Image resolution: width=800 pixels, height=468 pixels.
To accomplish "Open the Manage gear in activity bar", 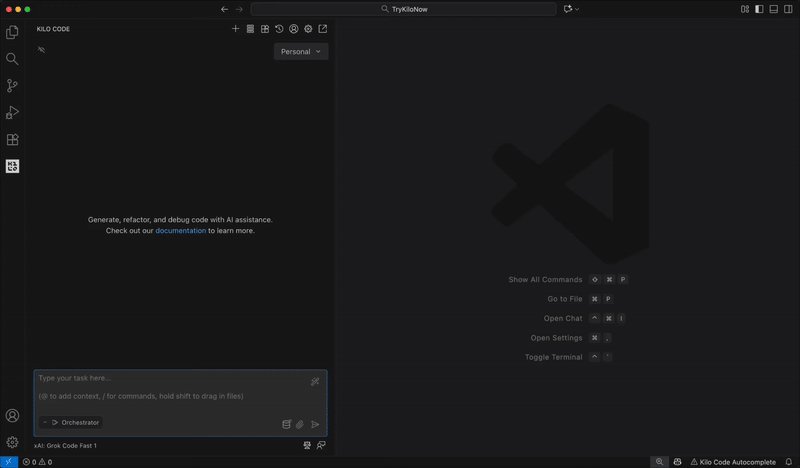I will coord(12,442).
